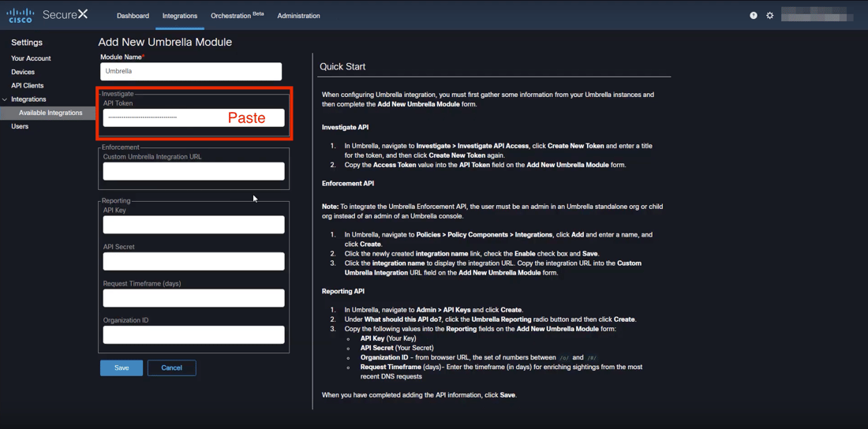Click the API Secret input field
868x429 pixels.
point(194,261)
